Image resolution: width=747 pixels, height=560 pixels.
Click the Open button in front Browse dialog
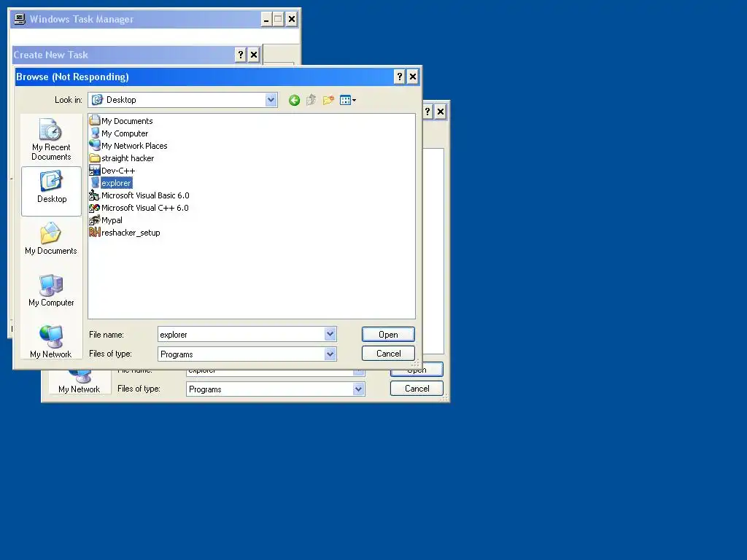pyautogui.click(x=388, y=334)
